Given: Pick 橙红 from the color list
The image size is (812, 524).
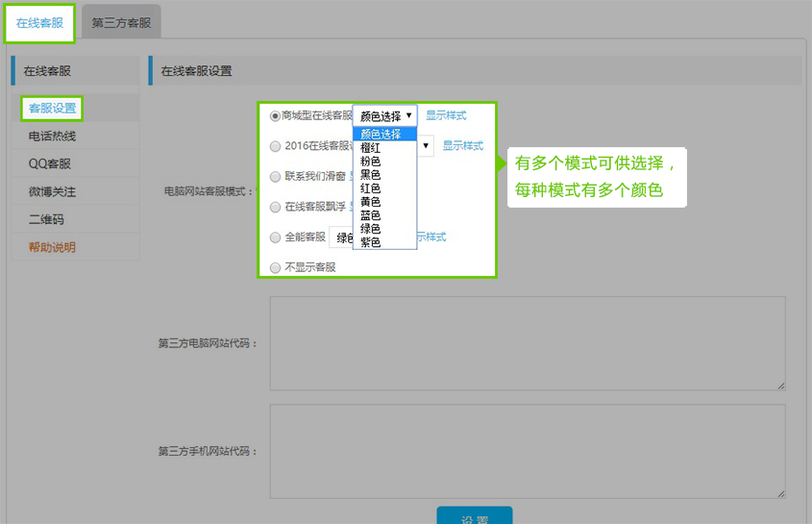Looking at the screenshot, I should click(x=370, y=148).
